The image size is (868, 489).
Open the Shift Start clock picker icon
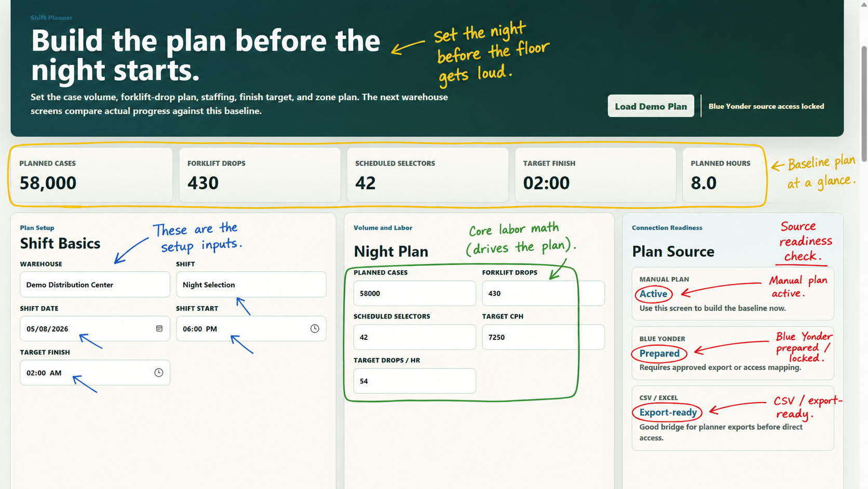click(315, 328)
